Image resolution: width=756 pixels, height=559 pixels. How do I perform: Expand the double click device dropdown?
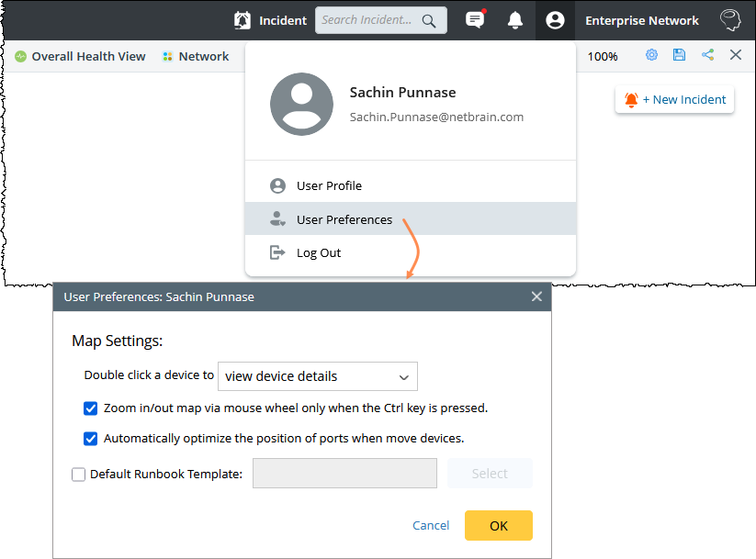click(317, 376)
